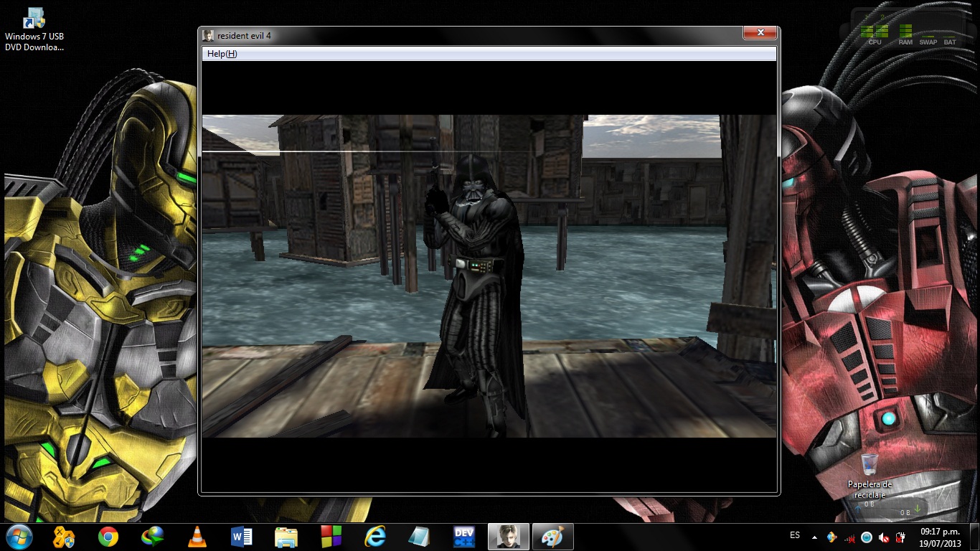The width and height of the screenshot is (980, 551).
Task: Open the Help menu in resident evil 4
Action: (x=222, y=54)
